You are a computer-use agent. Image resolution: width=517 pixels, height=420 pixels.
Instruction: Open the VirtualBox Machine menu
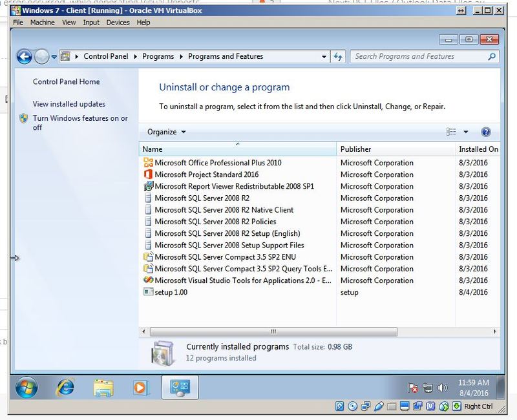coord(43,23)
